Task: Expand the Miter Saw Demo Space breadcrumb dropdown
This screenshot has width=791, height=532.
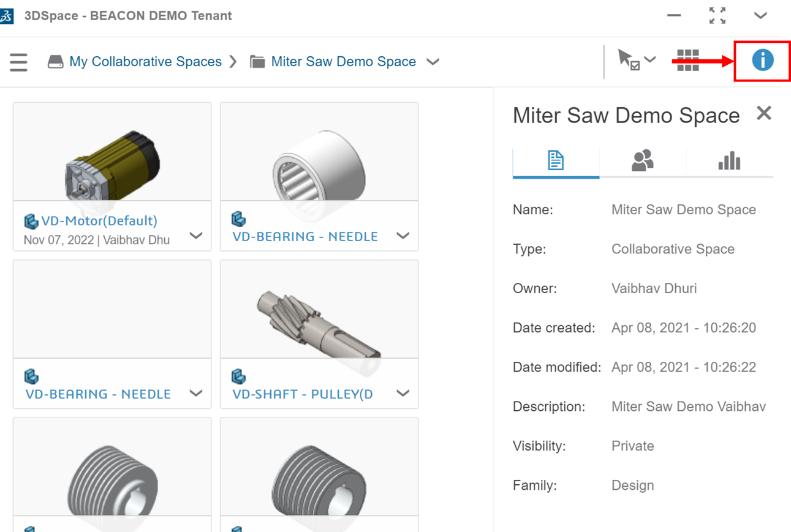Action: (433, 62)
